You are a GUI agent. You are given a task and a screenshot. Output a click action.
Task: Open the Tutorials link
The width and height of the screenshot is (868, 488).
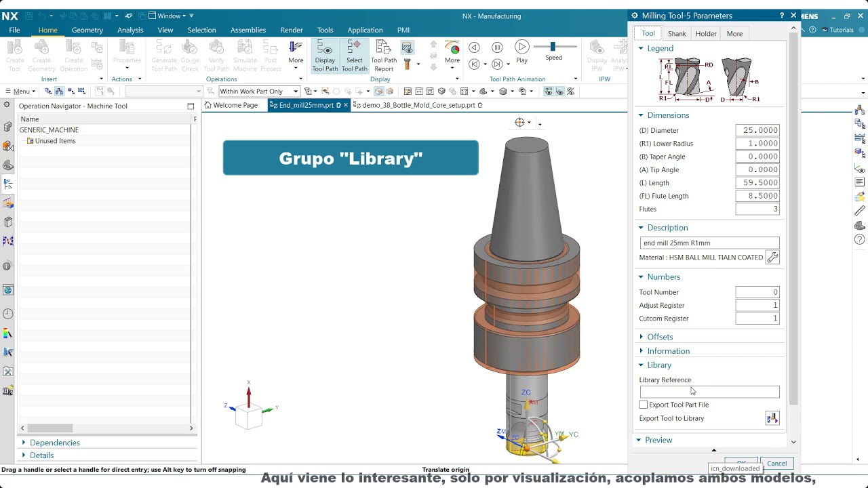837,30
